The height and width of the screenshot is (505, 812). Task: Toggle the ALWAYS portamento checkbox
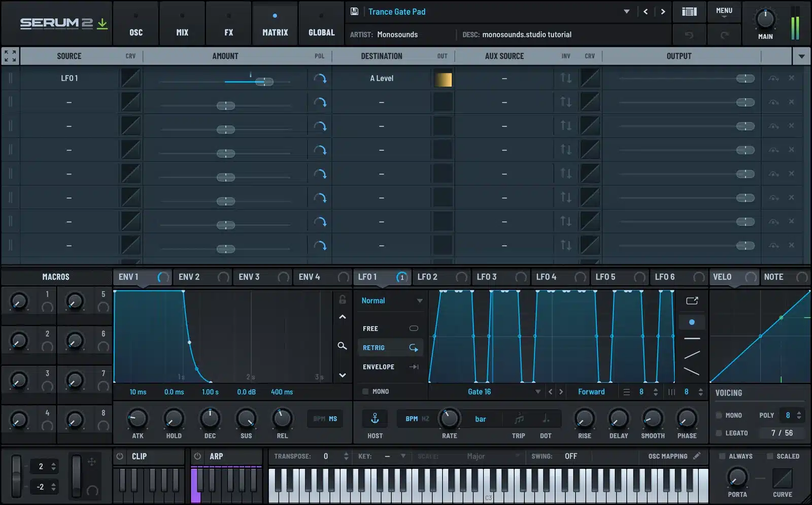click(x=722, y=456)
